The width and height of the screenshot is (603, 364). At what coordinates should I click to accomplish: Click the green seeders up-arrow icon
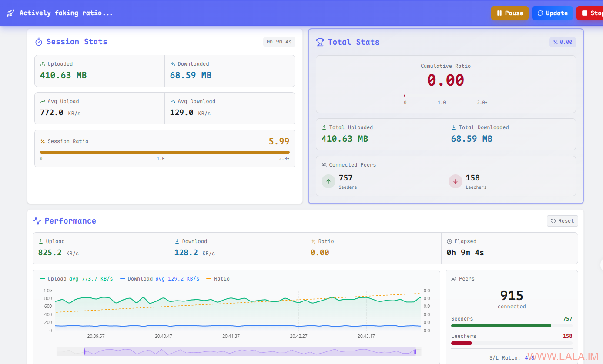coord(328,181)
